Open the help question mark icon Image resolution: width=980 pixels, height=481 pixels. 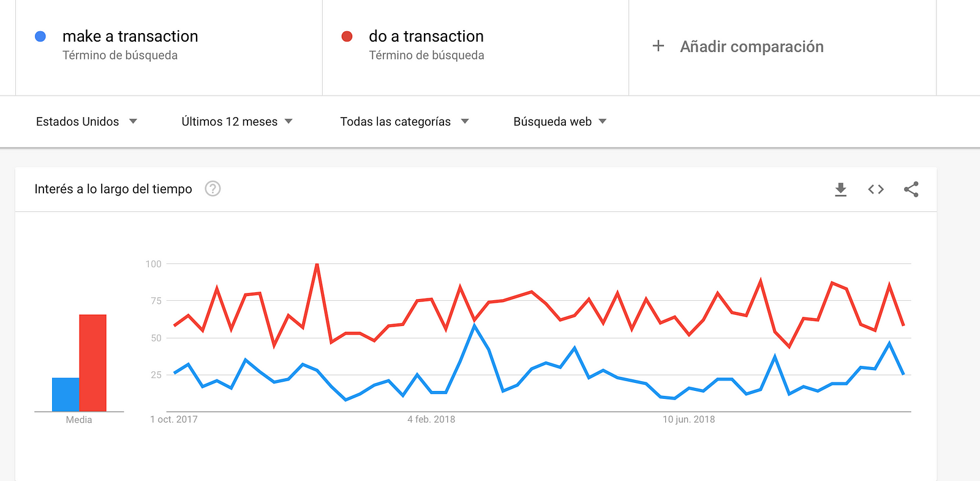coord(213,189)
